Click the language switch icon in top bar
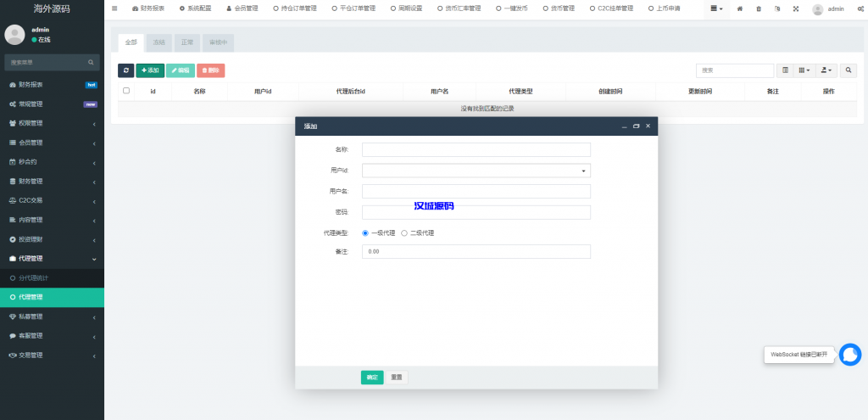868x420 pixels. click(x=777, y=8)
